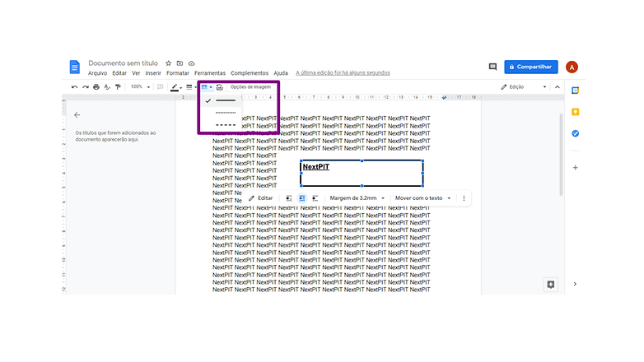Open Google Calendar side panel
Image resolution: width=644 pixels, height=362 pixels.
click(576, 90)
